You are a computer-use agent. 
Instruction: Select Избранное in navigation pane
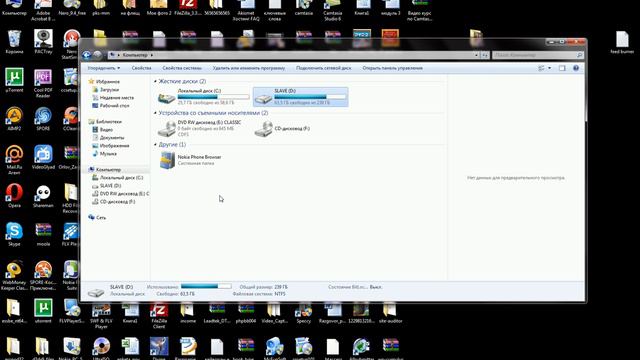[108, 82]
